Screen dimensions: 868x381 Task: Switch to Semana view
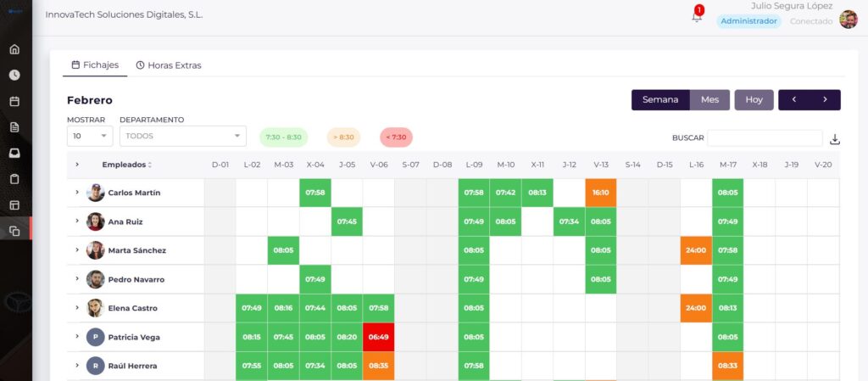point(660,100)
